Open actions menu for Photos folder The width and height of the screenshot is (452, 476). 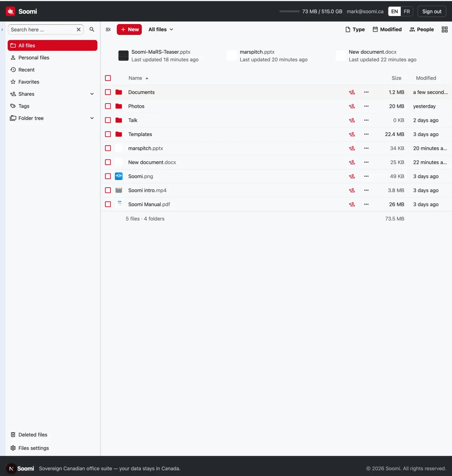pyautogui.click(x=366, y=106)
